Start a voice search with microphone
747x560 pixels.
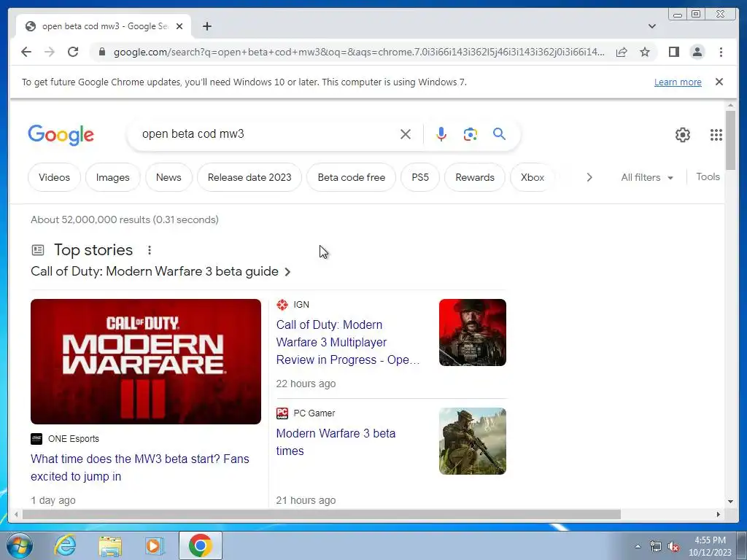[441, 134]
